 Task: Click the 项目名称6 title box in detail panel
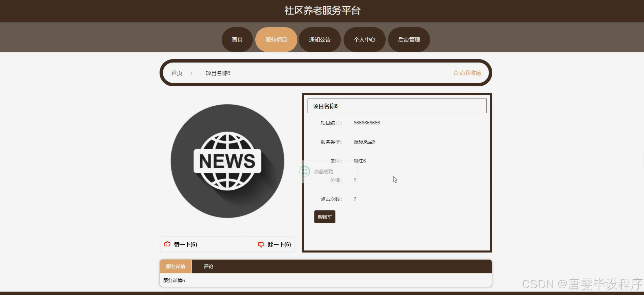click(x=397, y=106)
